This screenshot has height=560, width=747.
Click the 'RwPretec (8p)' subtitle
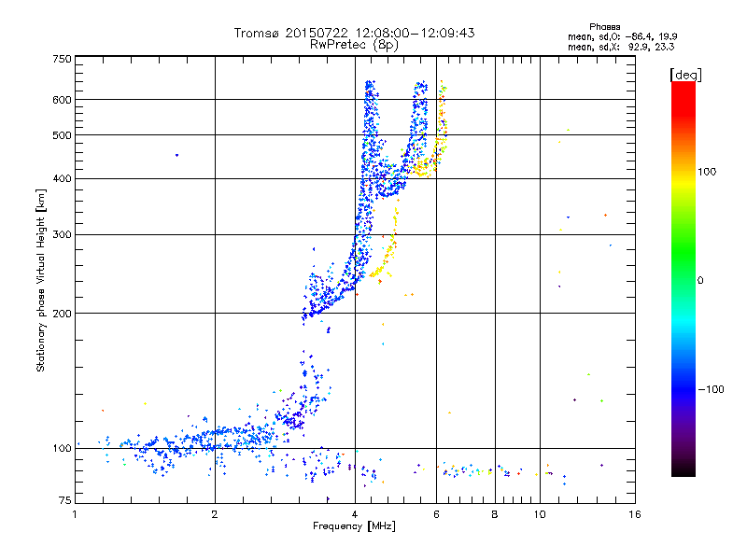354,45
